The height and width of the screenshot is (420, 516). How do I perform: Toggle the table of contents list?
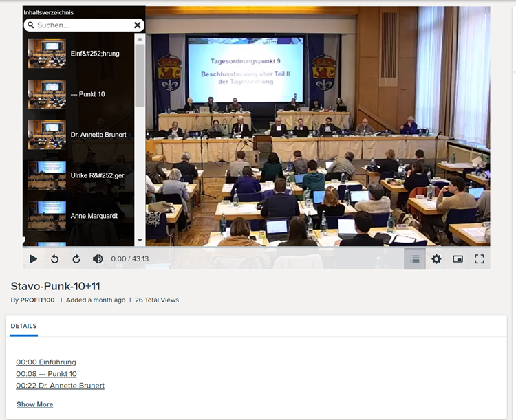coord(414,259)
